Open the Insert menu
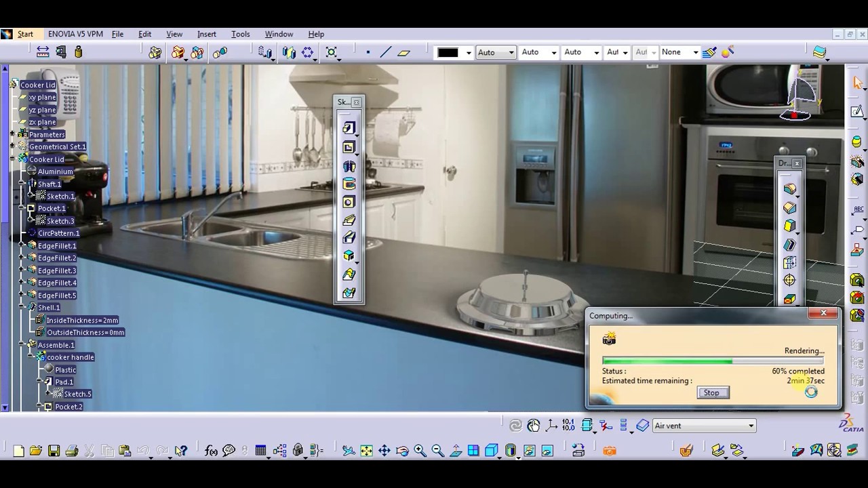This screenshot has width=868, height=488. [x=207, y=34]
